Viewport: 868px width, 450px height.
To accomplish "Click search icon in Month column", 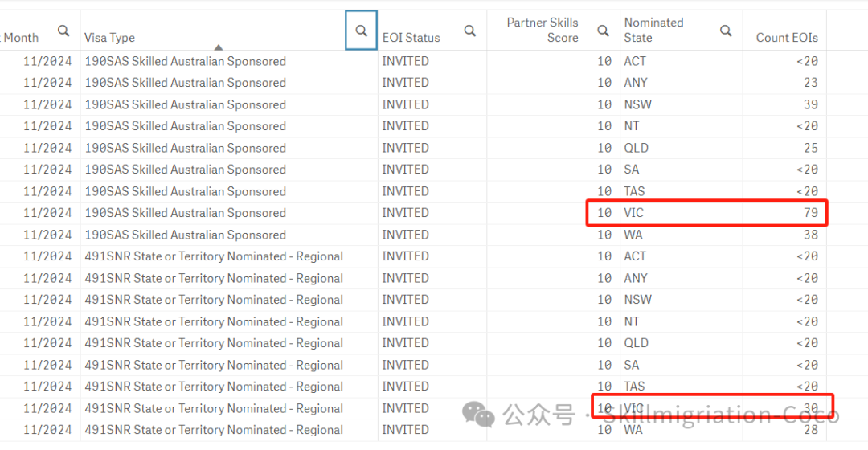I will click(x=63, y=31).
